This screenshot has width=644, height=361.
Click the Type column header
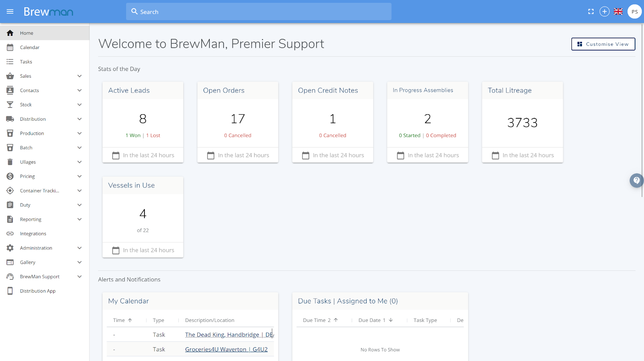pyautogui.click(x=159, y=320)
